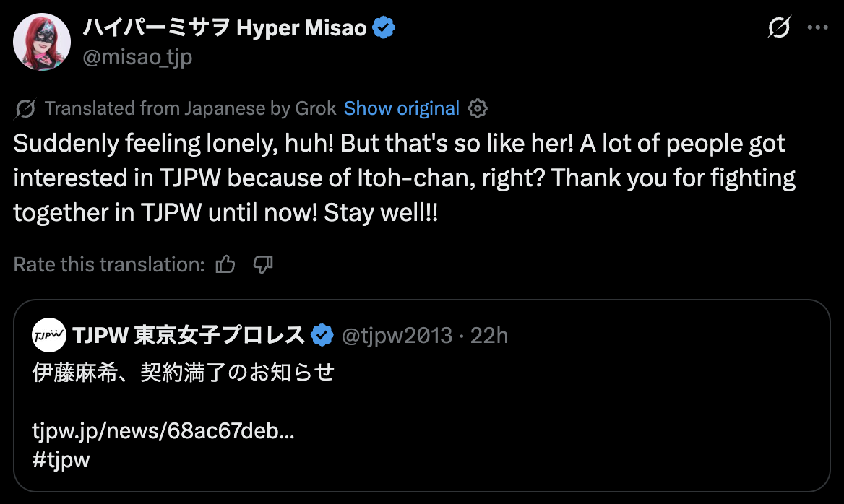Viewport: 844px width, 504px height.
Task: Open the three-dot more options menu
Action: (x=817, y=28)
